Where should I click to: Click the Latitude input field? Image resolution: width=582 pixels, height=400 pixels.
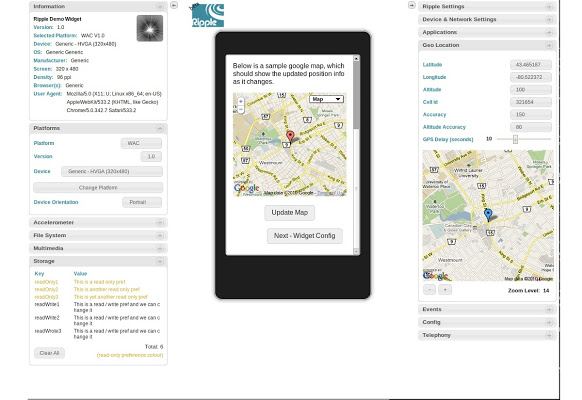click(531, 65)
